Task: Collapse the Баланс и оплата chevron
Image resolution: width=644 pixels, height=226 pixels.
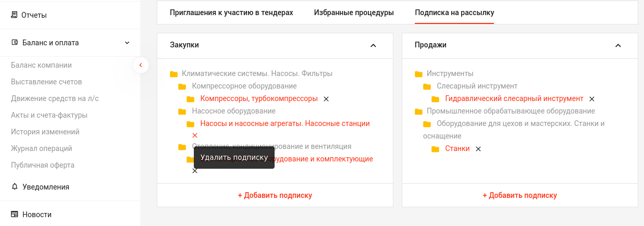Action: tap(127, 43)
